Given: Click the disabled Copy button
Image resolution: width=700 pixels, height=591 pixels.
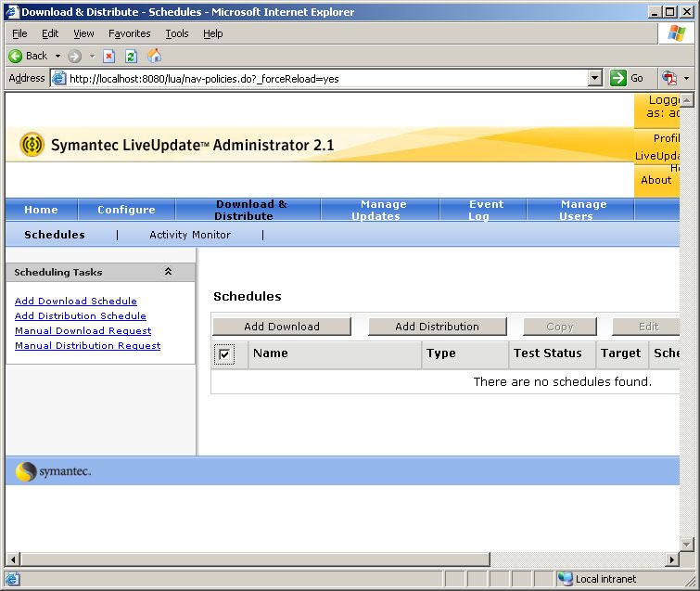Looking at the screenshot, I should tap(560, 327).
